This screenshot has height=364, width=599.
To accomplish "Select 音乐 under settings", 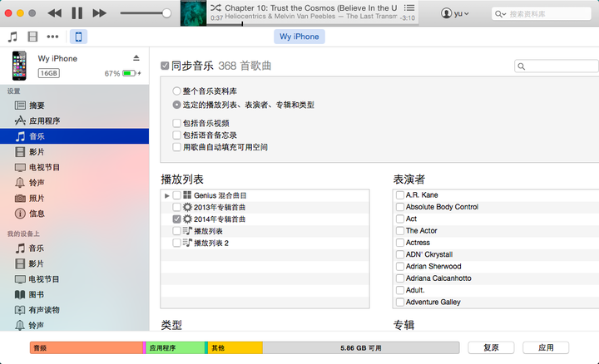I will click(x=75, y=136).
